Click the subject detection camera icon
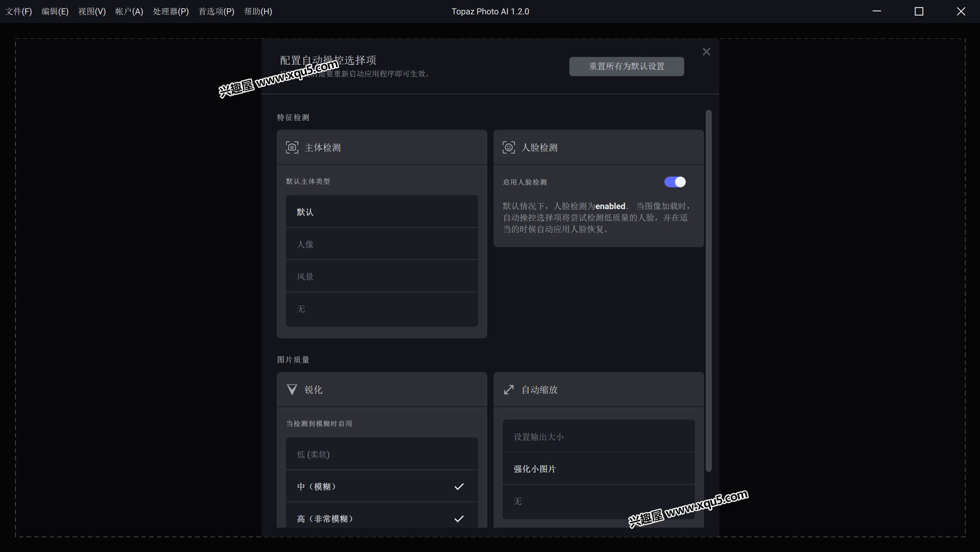980x552 pixels. point(292,147)
